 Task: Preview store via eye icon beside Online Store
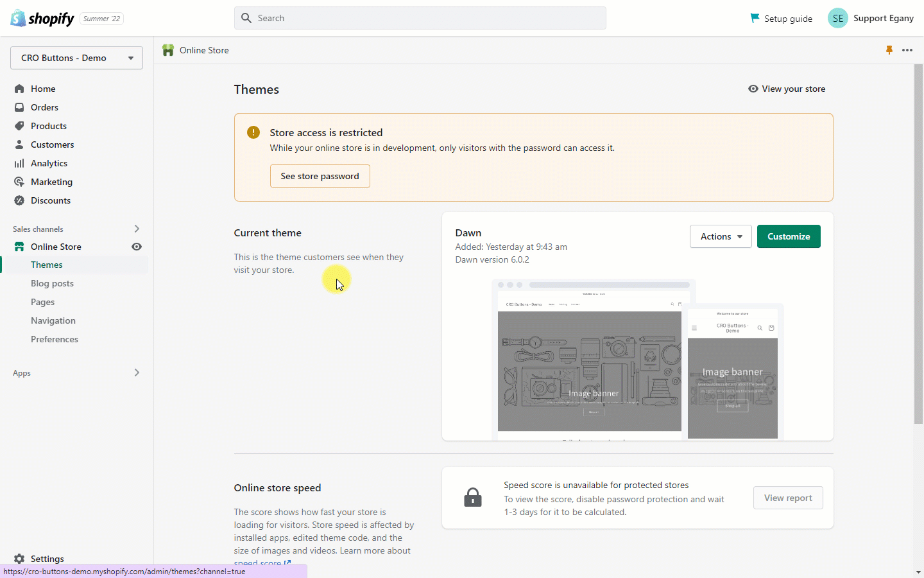coord(137,247)
